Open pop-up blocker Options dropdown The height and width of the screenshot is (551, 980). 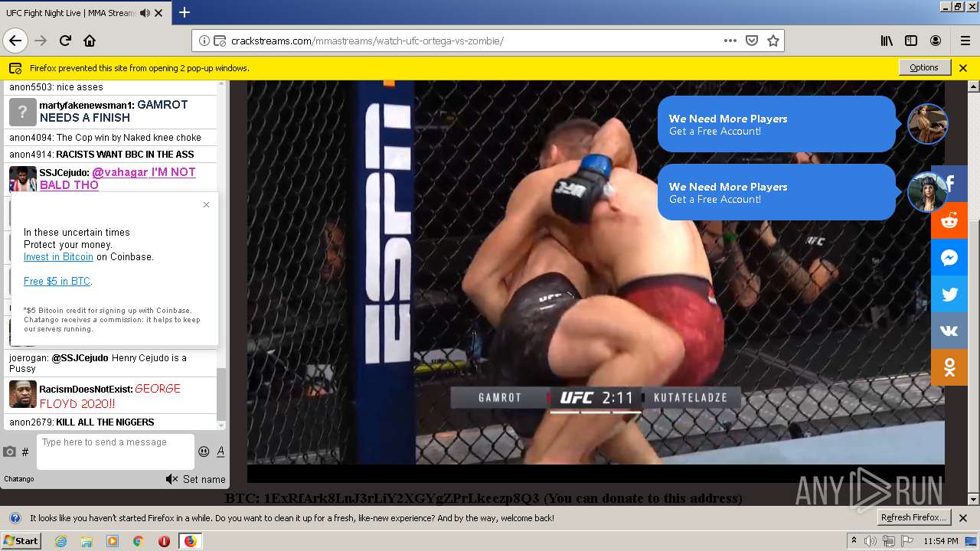pos(924,67)
